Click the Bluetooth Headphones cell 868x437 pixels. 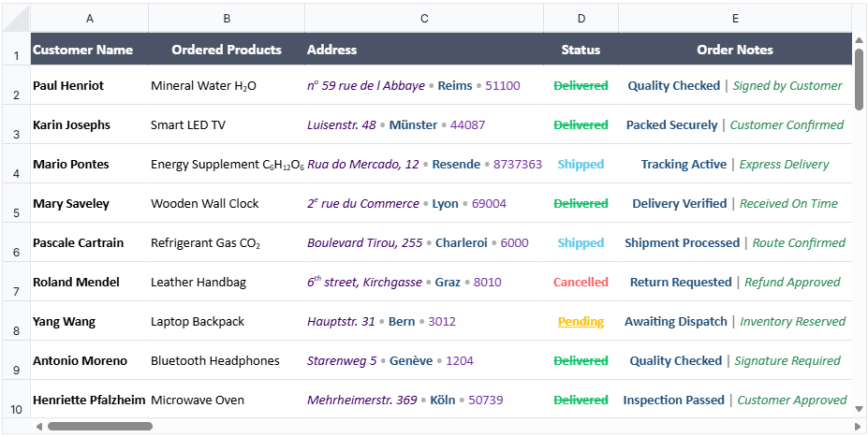227,360
